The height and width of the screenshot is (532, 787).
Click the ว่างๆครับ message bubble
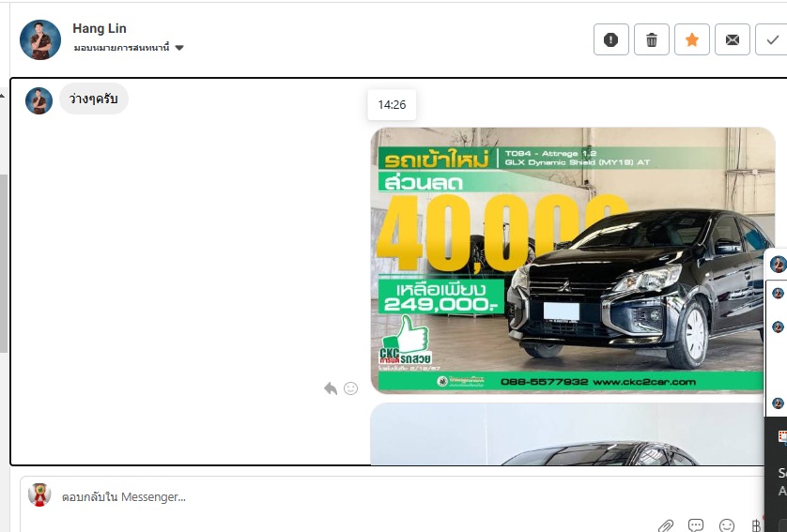pos(94,99)
